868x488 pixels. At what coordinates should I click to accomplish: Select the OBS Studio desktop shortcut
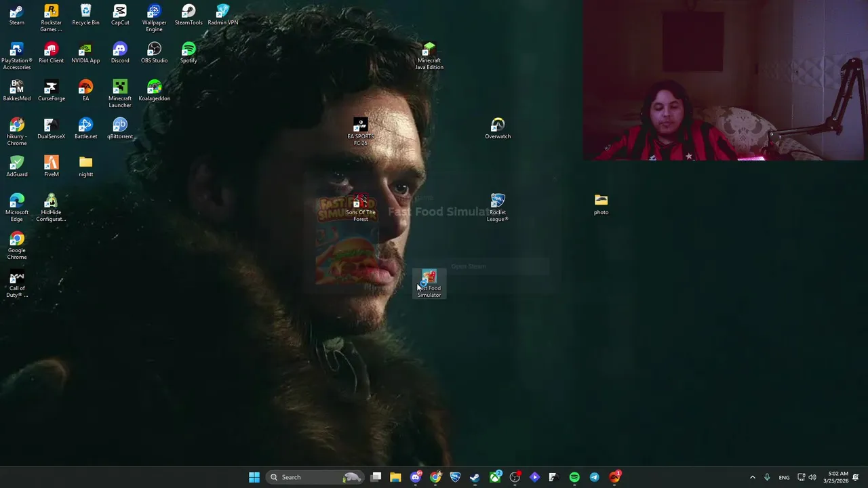click(x=154, y=53)
